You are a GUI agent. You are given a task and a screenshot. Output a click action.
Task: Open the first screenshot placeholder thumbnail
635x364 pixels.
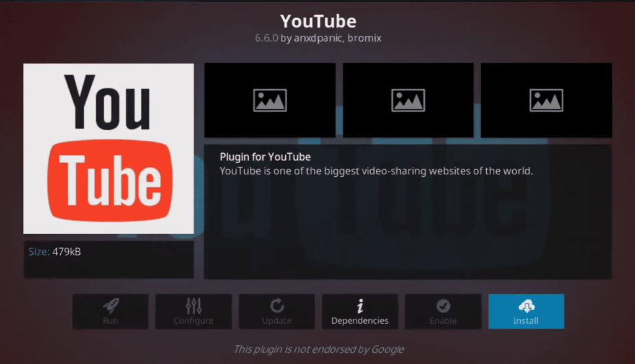[270, 100]
